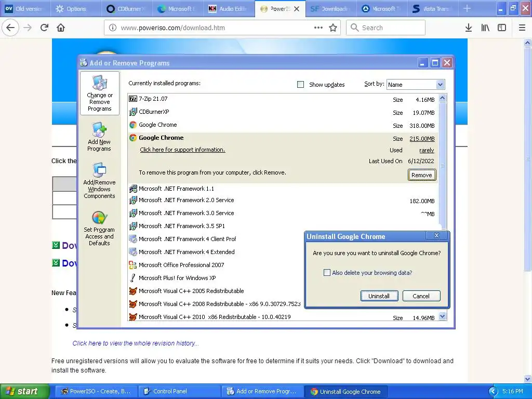Open the Library bookshelf icon

click(485, 28)
